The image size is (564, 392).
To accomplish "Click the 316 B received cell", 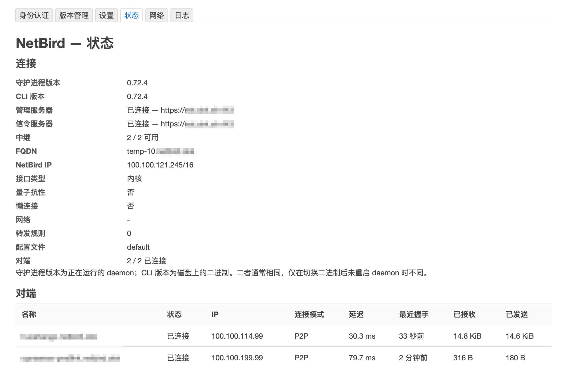I will pyautogui.click(x=463, y=358).
